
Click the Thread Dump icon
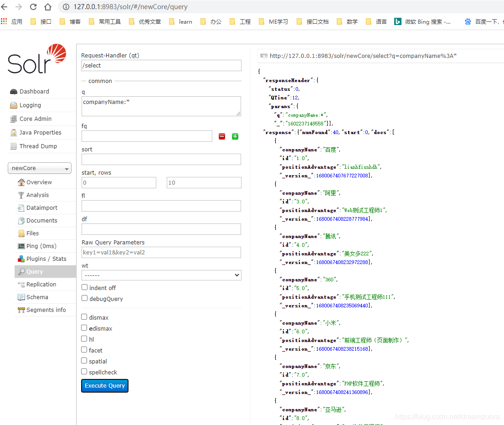[x=14, y=146]
